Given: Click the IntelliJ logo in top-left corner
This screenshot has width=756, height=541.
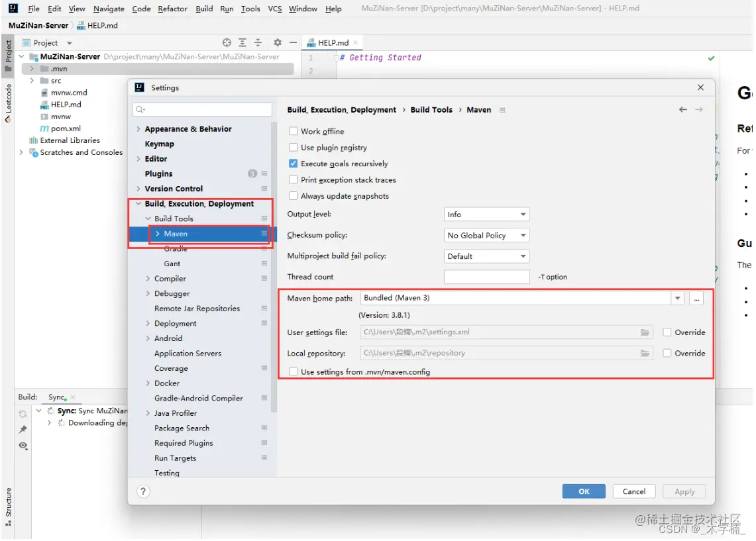Looking at the screenshot, I should coord(13,8).
